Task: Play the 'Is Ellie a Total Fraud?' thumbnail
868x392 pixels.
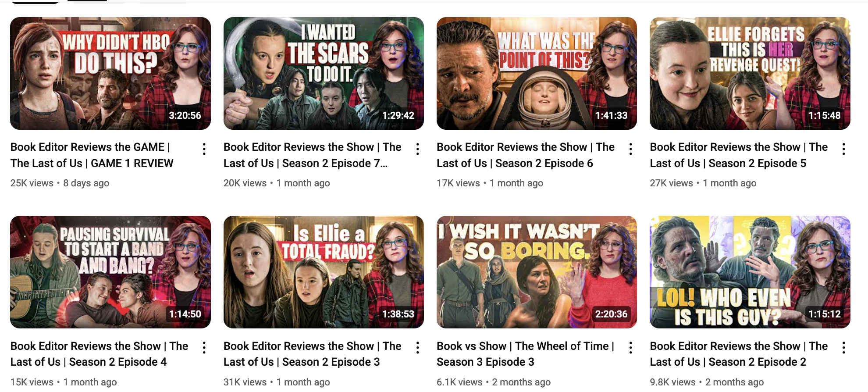Action: click(x=324, y=272)
